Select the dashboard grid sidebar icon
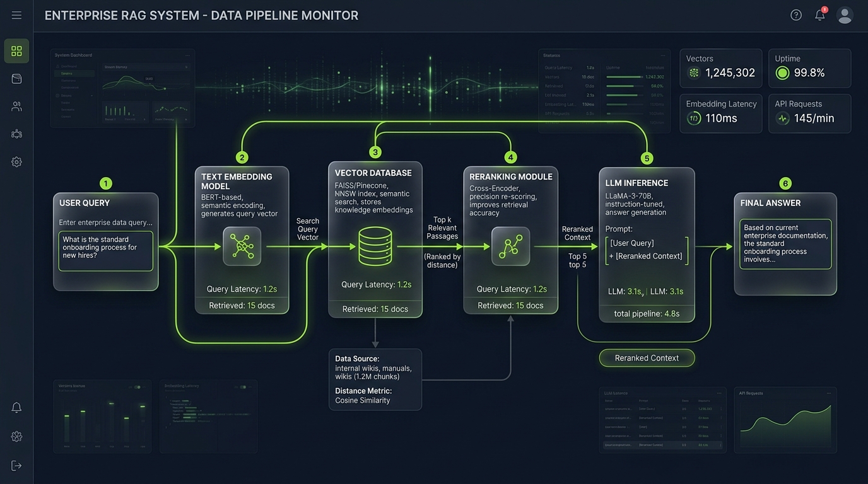Screen dimensions: 868x484 [x=16, y=51]
